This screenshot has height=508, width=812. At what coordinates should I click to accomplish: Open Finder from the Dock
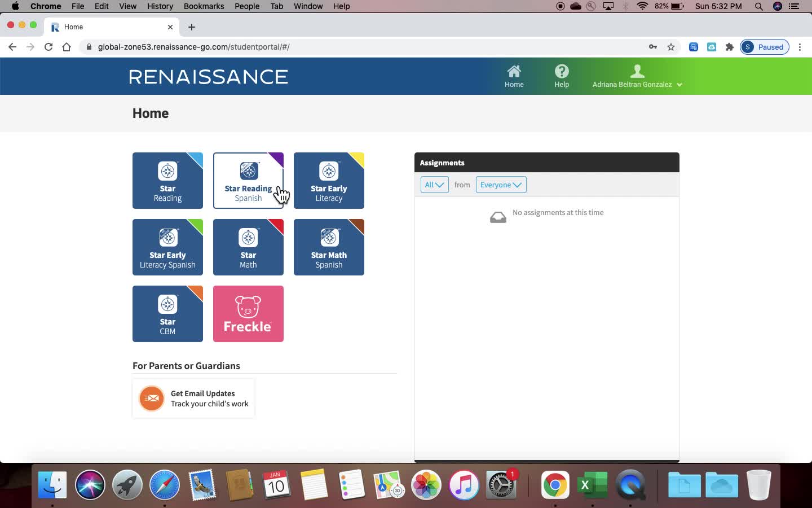[52, 485]
